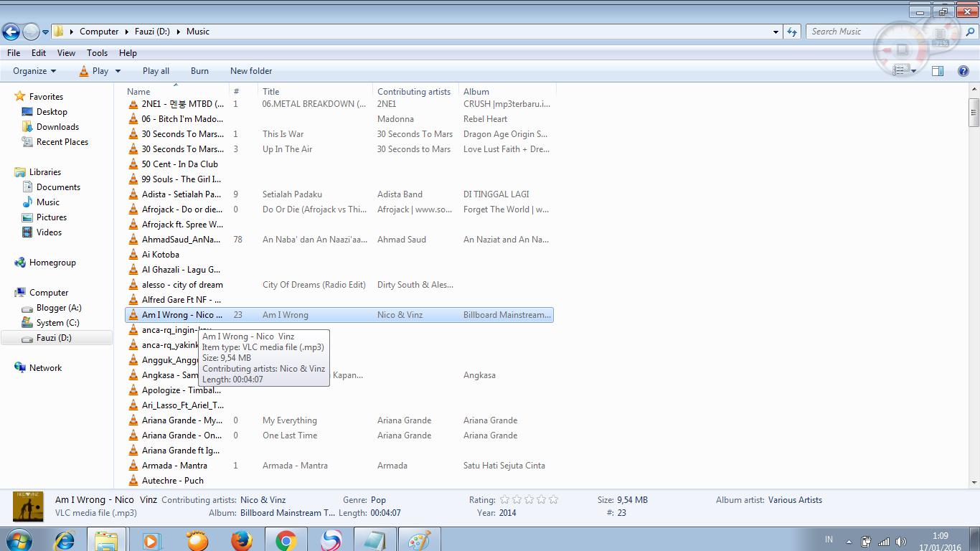Open Firefox from the taskbar

pyautogui.click(x=242, y=540)
